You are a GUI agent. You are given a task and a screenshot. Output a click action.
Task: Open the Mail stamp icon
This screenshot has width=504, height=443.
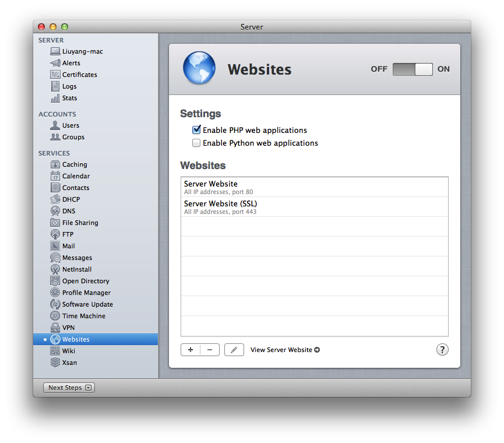coord(55,246)
